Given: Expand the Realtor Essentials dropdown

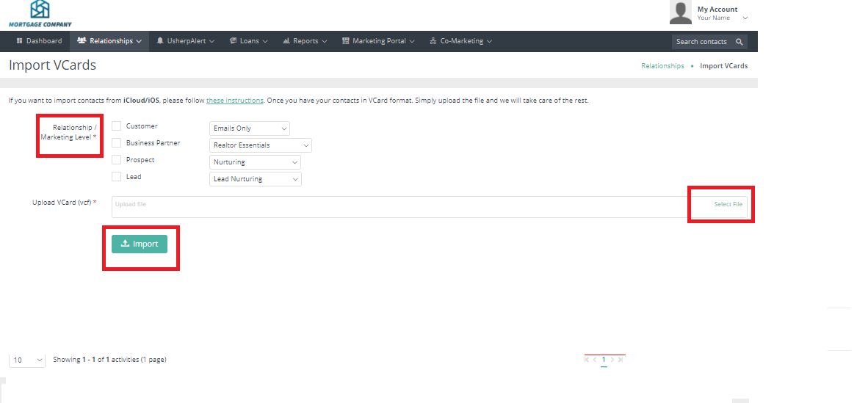Looking at the screenshot, I should point(261,145).
